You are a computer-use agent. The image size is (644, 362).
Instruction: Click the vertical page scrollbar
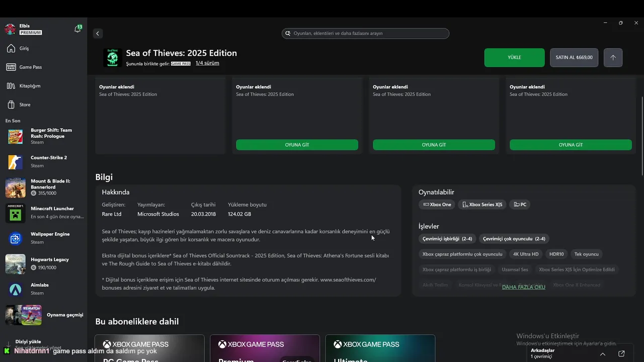(x=641, y=136)
